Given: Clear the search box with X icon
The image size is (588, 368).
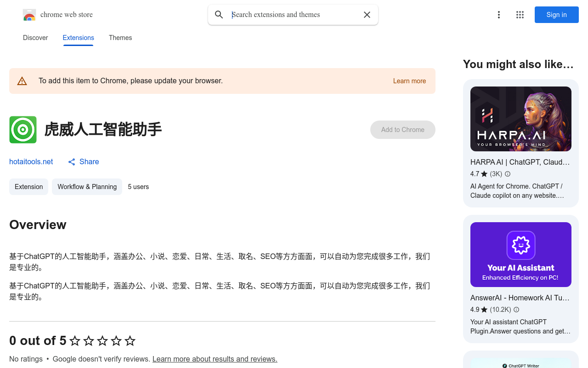Looking at the screenshot, I should (x=367, y=15).
